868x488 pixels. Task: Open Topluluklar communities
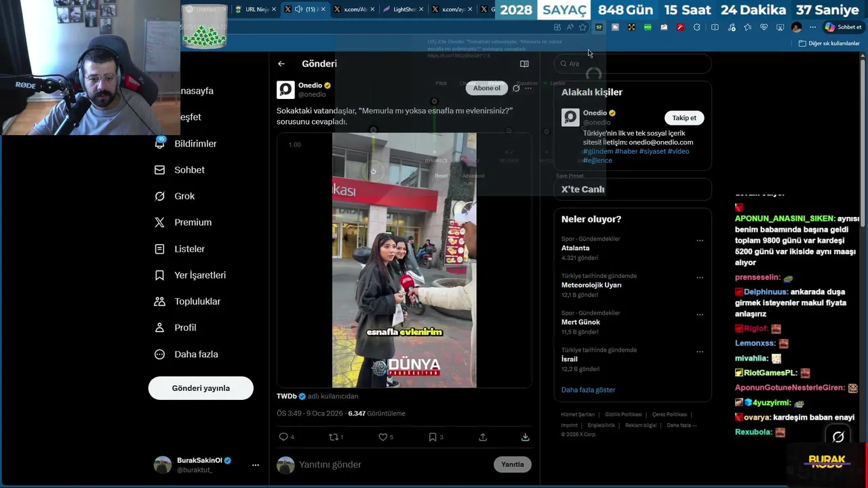(188, 302)
